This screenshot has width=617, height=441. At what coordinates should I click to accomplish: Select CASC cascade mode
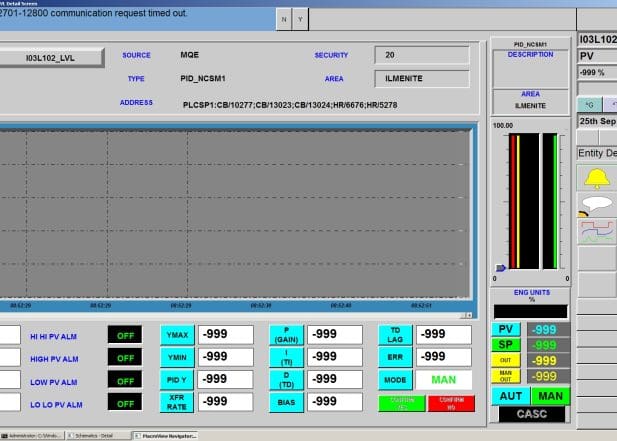pyautogui.click(x=530, y=416)
